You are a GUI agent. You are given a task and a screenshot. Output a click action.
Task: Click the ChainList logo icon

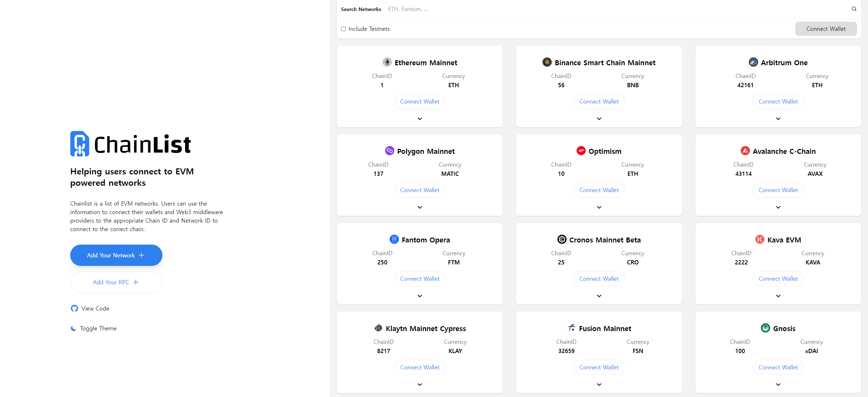click(x=80, y=144)
